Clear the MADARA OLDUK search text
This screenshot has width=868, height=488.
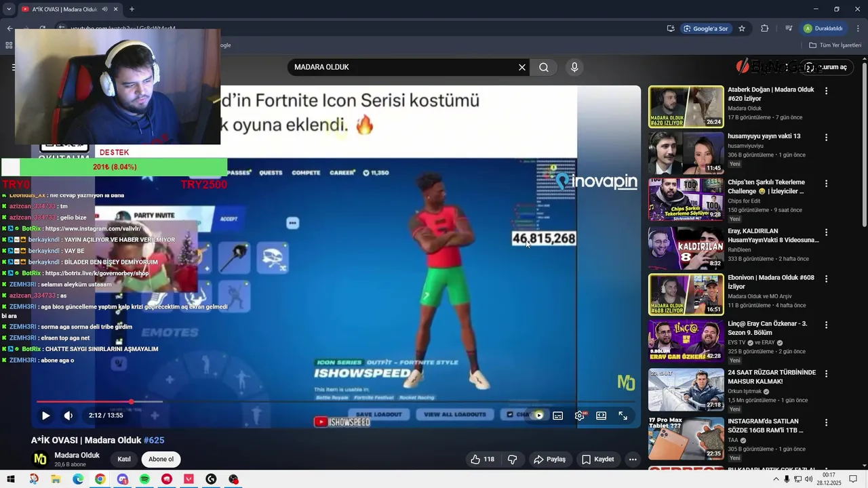tap(522, 67)
